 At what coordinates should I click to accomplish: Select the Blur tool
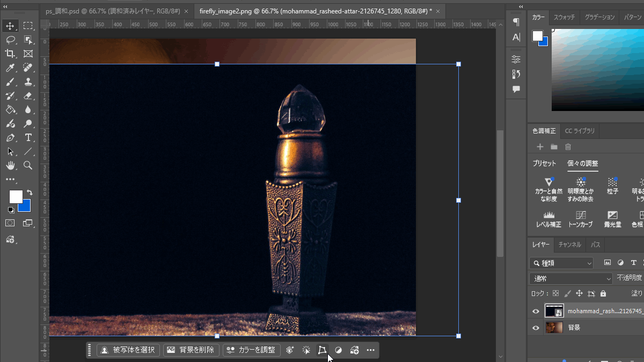point(28,109)
